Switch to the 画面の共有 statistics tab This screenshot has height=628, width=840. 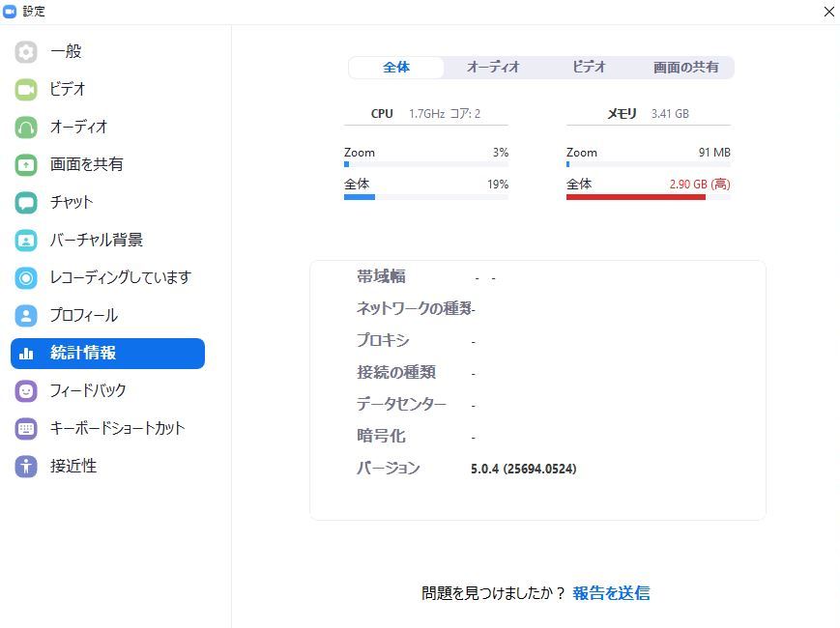pyautogui.click(x=685, y=68)
